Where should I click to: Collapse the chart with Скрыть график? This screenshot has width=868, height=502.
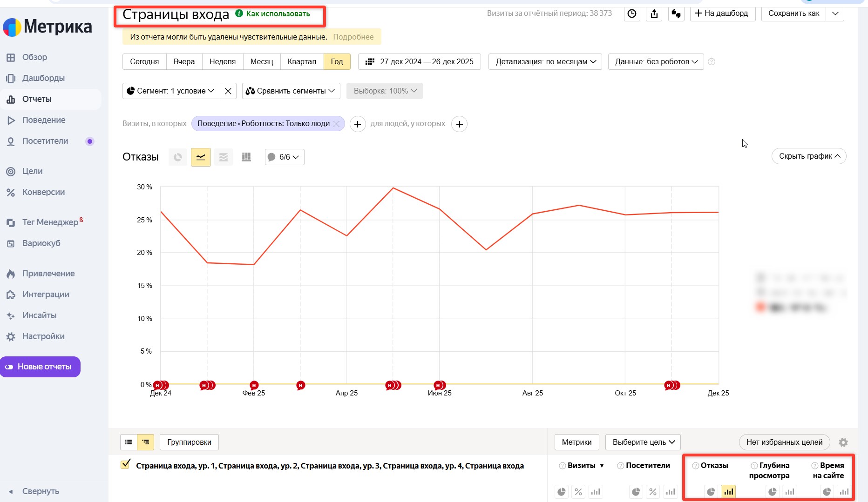[809, 156]
